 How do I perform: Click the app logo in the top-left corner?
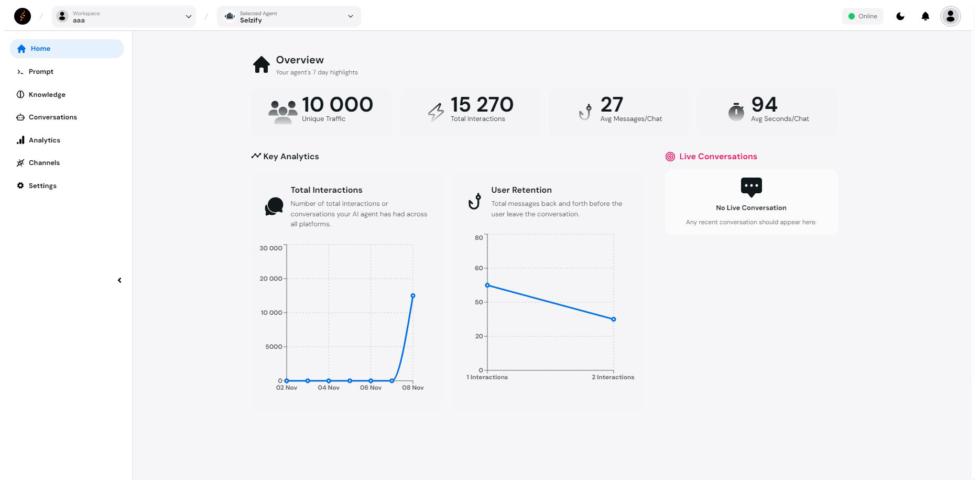point(22,16)
